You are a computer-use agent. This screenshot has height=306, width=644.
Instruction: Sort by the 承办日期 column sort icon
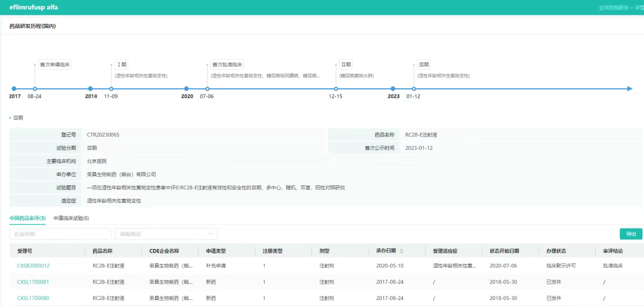click(401, 251)
